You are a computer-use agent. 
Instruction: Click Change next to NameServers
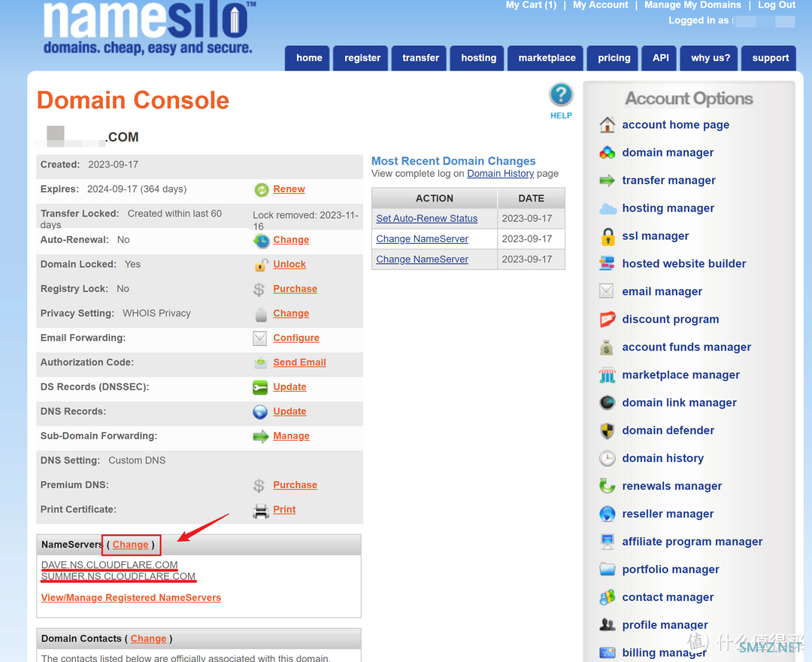[131, 545]
